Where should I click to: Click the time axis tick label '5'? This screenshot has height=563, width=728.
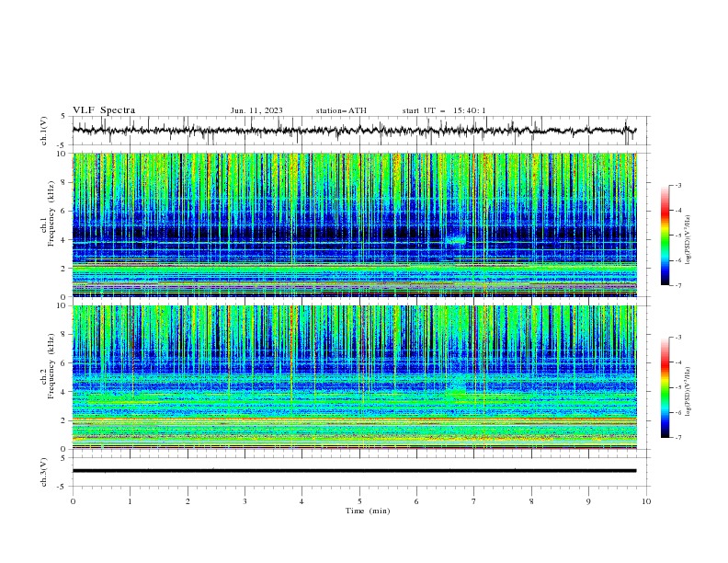pyautogui.click(x=359, y=501)
